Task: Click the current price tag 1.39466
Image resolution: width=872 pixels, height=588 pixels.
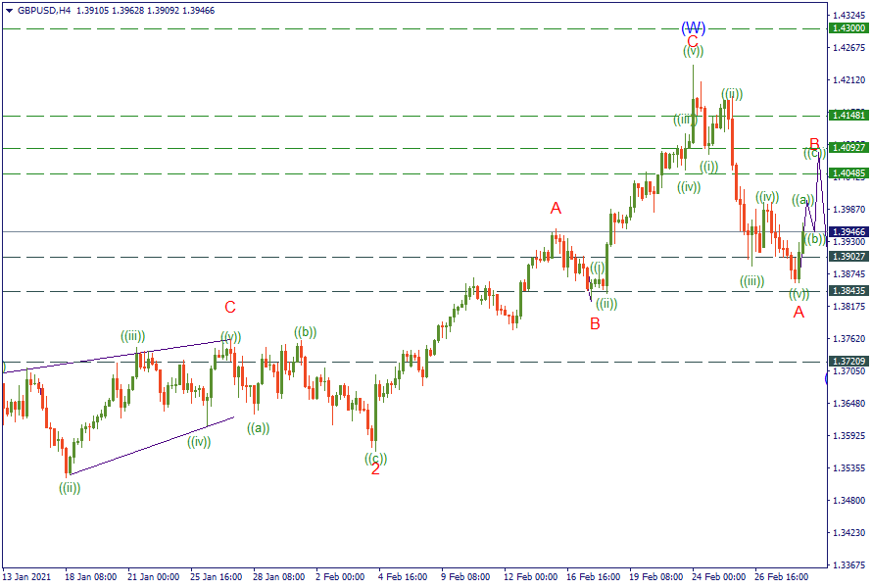Action: pos(848,232)
